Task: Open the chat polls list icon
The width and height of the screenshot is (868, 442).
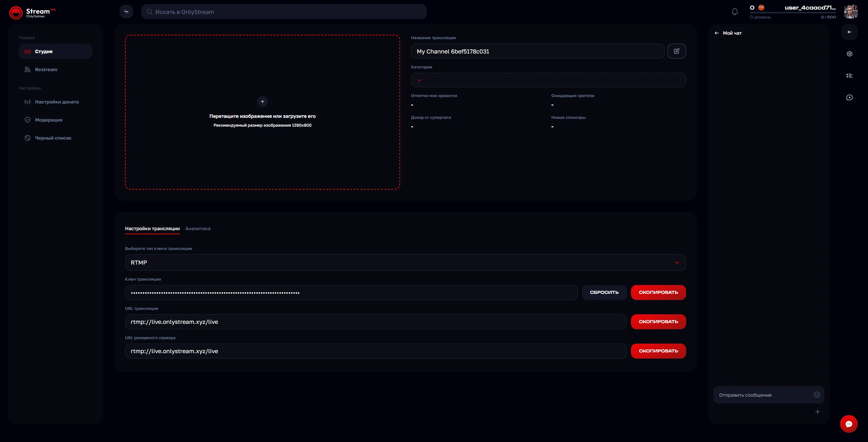Action: tap(849, 75)
